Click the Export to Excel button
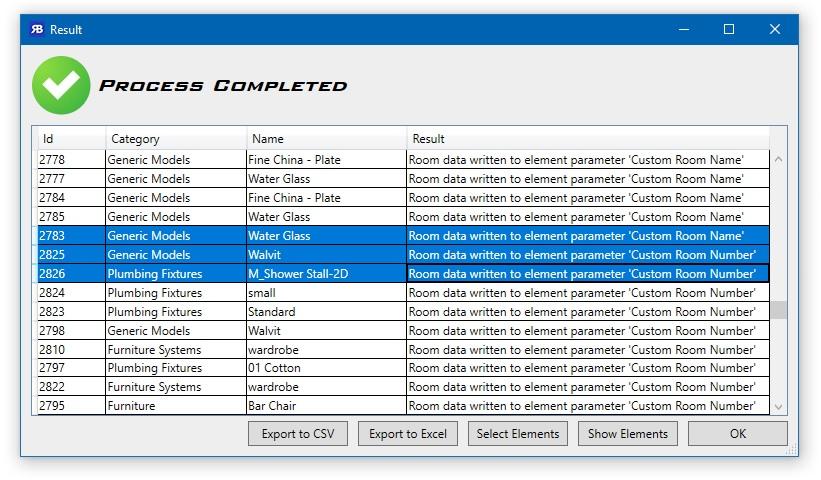Image resolution: width=821 pixels, height=480 pixels. [x=408, y=433]
